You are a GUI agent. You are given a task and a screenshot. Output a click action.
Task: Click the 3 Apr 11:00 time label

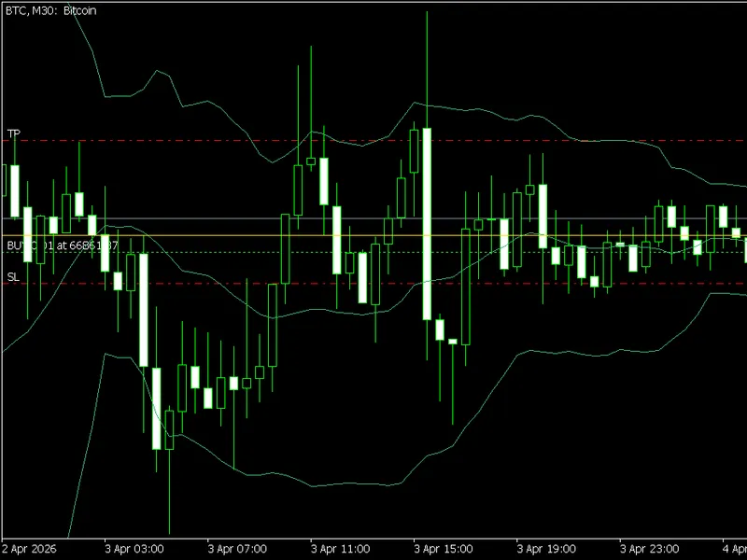[341, 549]
